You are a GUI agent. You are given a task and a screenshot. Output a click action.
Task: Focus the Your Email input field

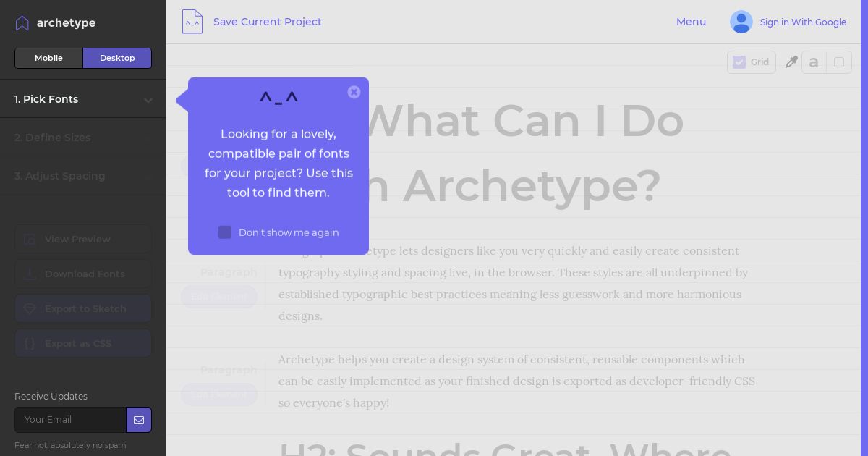pyautogui.click(x=71, y=420)
